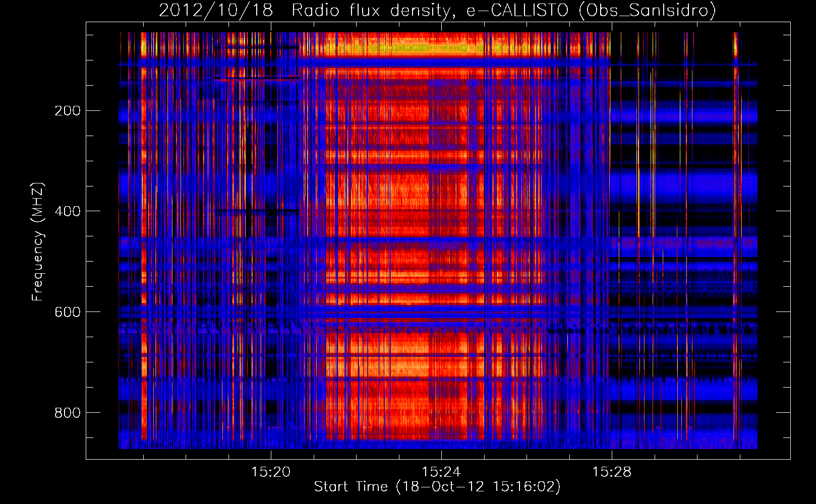Click the plot title mentioning e-CALLISTO Obs_SanIsidro

pos(437,11)
